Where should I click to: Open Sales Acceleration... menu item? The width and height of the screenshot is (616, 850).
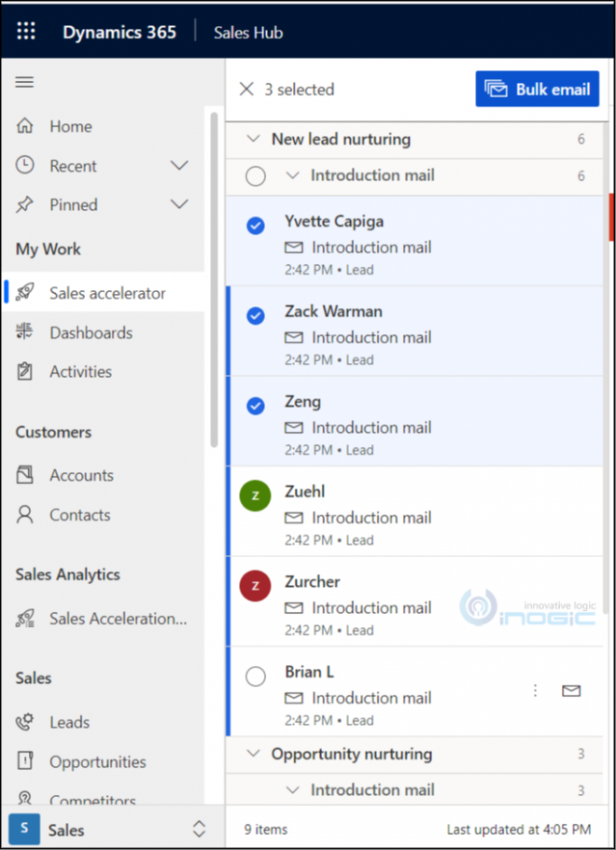click(103, 619)
